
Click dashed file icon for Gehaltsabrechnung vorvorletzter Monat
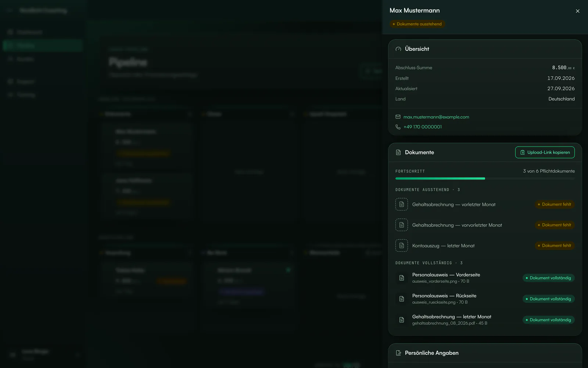[x=402, y=225]
